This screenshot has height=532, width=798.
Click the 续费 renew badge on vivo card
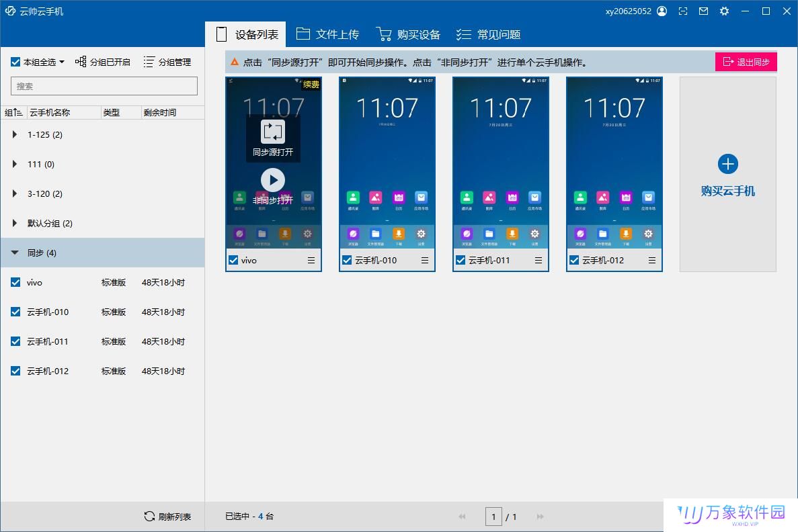coord(311,85)
